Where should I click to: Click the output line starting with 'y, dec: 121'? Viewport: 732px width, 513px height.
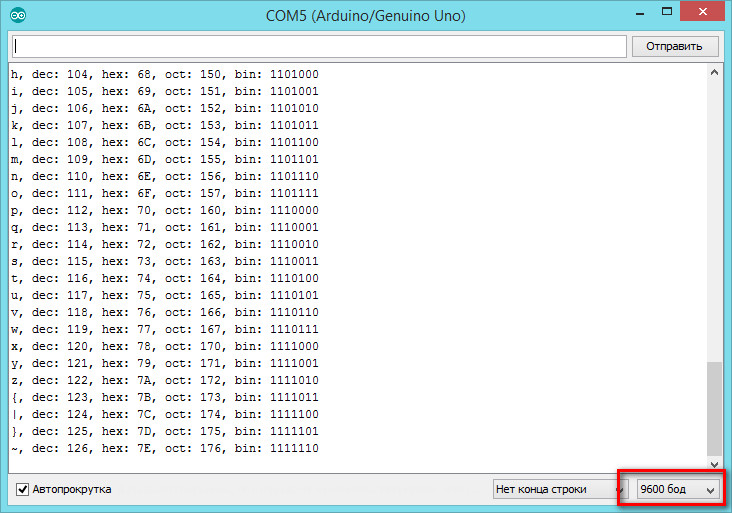coord(165,363)
